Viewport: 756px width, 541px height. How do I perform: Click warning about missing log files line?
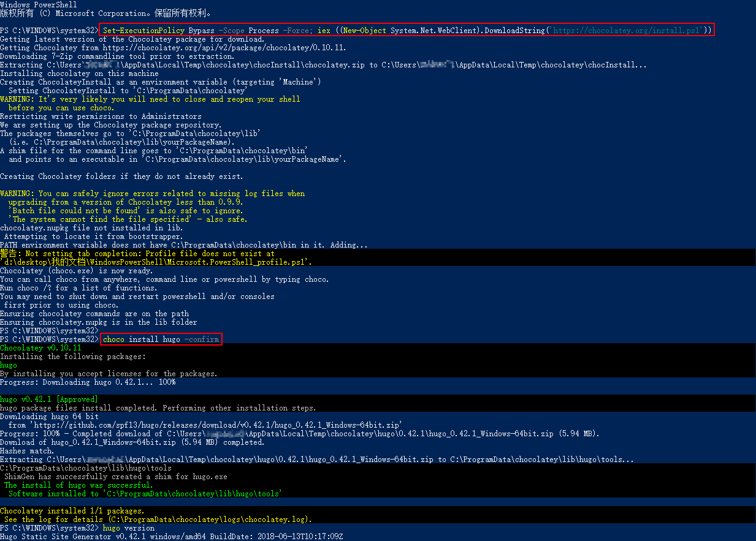click(x=152, y=193)
